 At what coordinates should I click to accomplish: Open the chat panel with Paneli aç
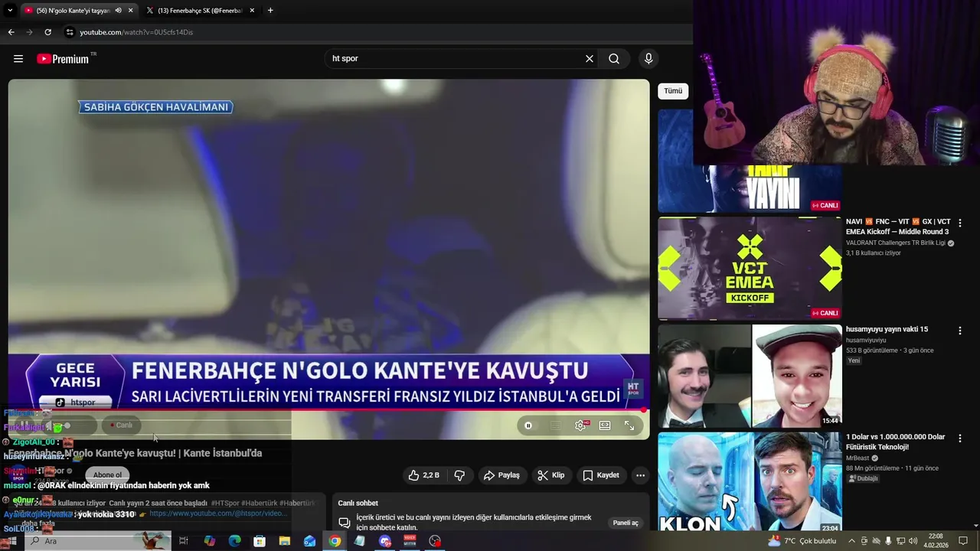click(626, 523)
